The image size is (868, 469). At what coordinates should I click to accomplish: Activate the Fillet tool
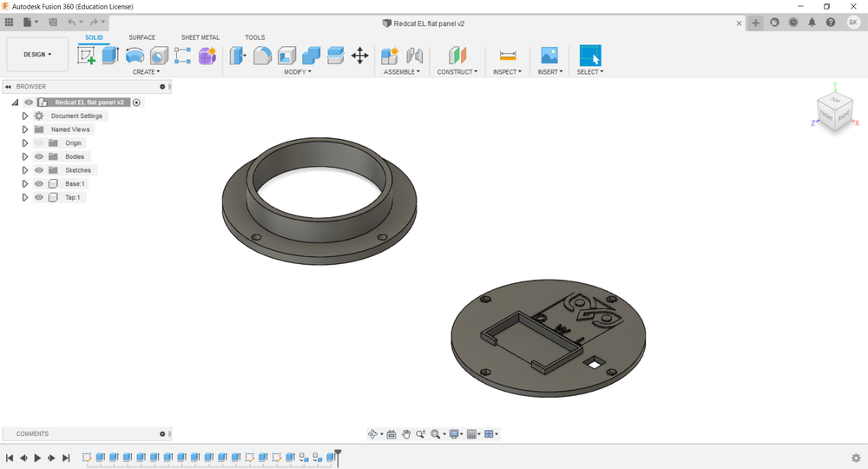262,56
